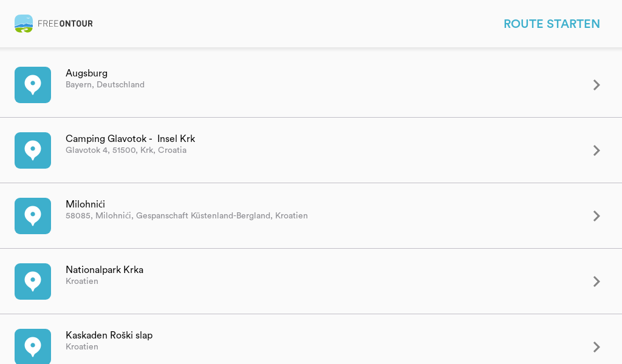Select Camping Glavotok - Insel Krk title
Screen dimensions: 622x364
tap(131, 139)
